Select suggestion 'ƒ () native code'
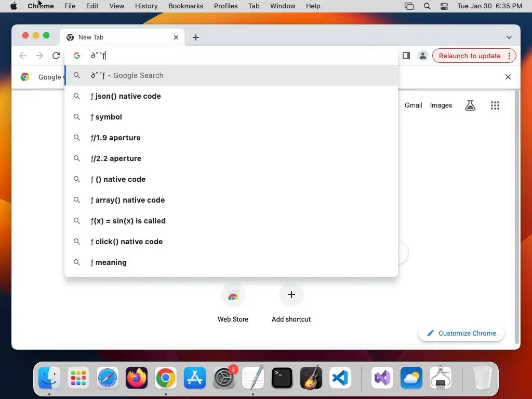This screenshot has height=399, width=532. (x=231, y=179)
